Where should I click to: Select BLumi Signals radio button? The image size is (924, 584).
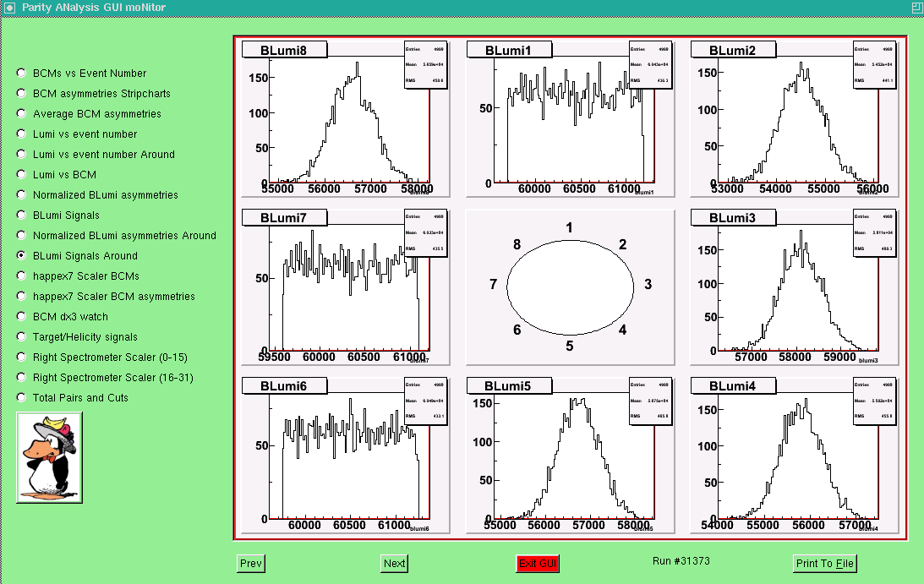point(22,216)
